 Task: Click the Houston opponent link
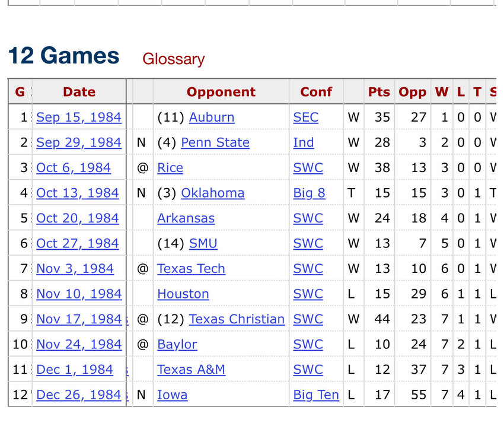183,294
